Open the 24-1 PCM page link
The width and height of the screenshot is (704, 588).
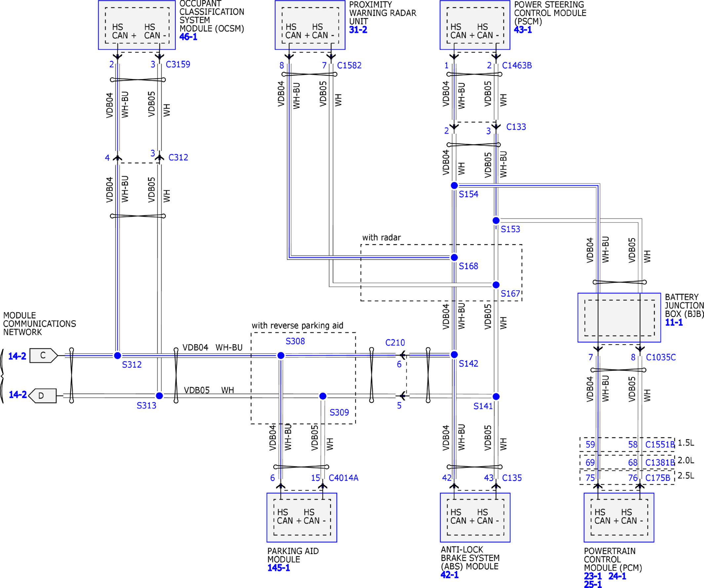[x=617, y=576]
